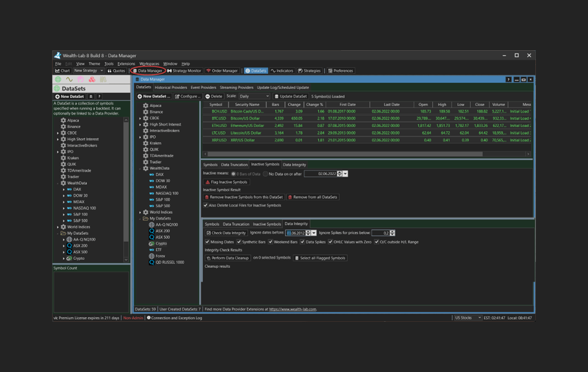Viewport: 588px width, 372px height.
Task: Toggle the Synthetic Bars checkbox
Action: (239, 242)
